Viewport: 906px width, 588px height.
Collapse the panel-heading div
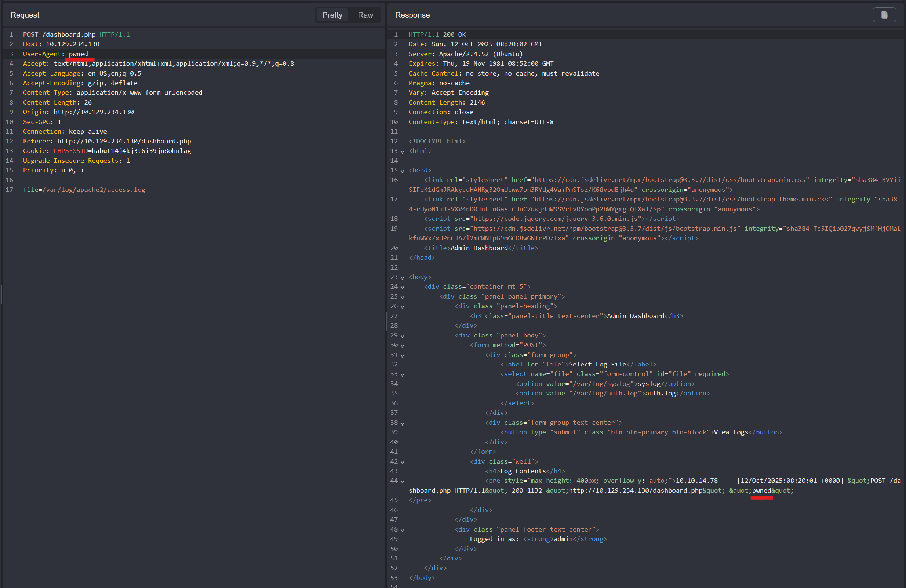(x=403, y=307)
